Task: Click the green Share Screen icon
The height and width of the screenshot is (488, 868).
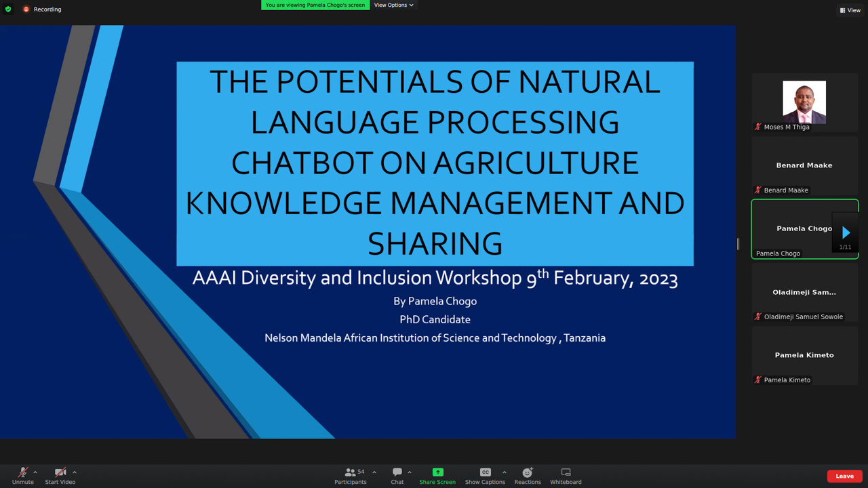Action: tap(437, 472)
